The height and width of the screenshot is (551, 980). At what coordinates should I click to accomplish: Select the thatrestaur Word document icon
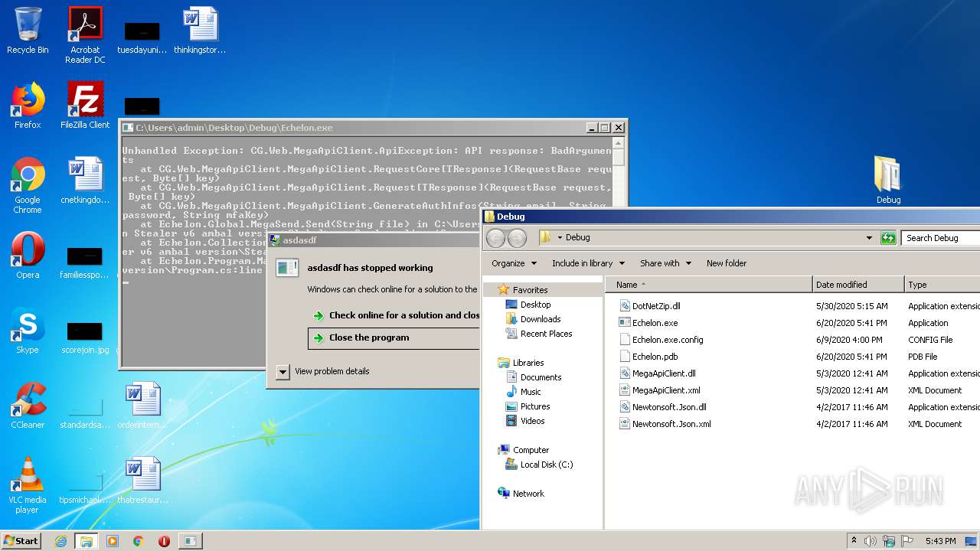[x=142, y=481]
